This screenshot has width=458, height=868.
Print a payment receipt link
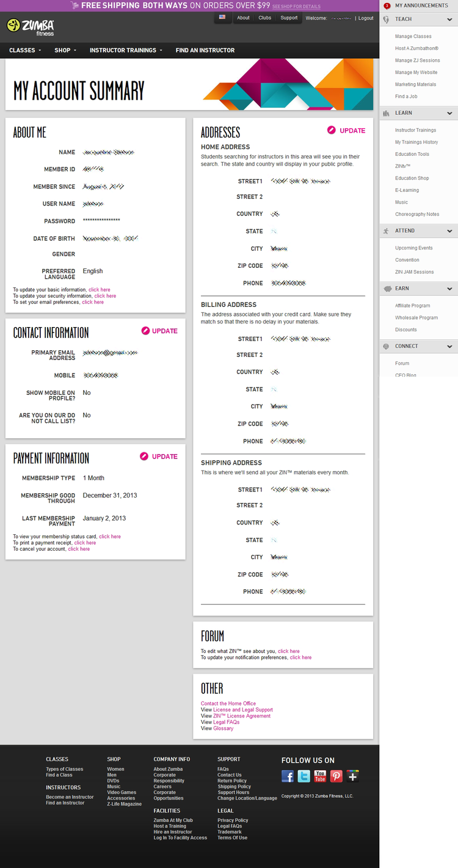(85, 543)
